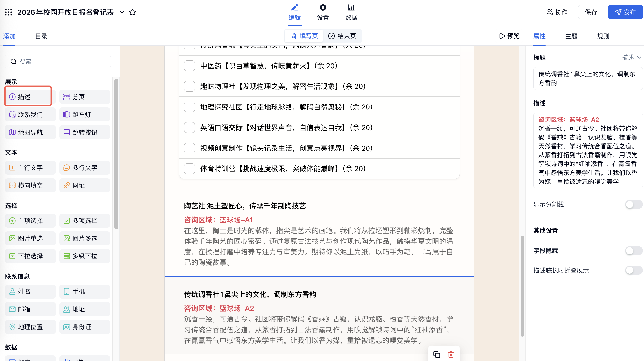Add a 多级下拉 field
The width and height of the screenshot is (644, 361).
click(85, 256)
